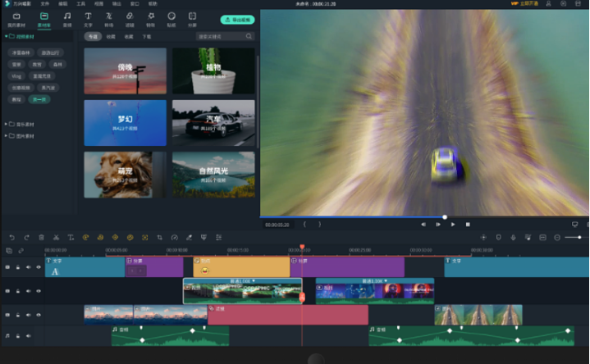Viewport: 590px width, 364px height.
Task: Click the scissors split tool in timeline toolbar
Action: (x=56, y=237)
